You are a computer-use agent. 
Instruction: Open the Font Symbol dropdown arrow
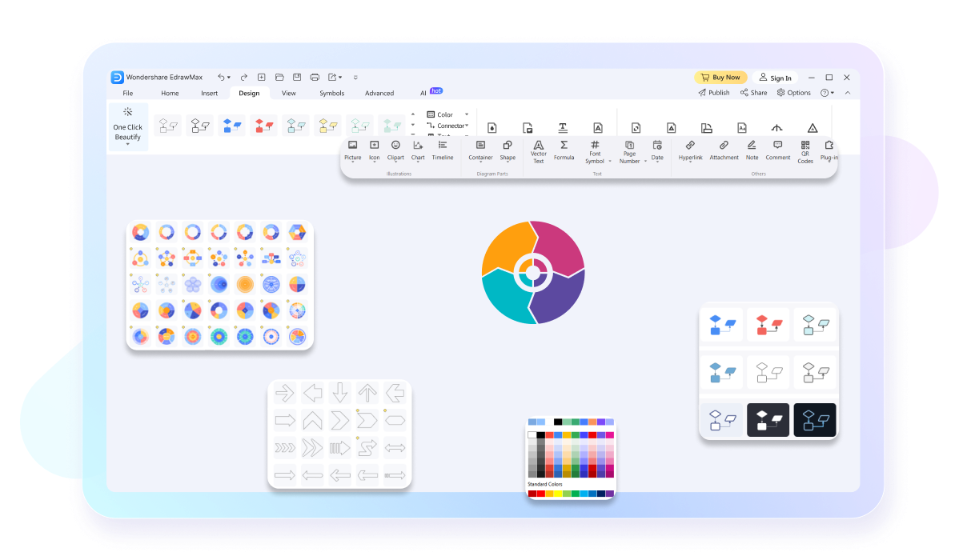point(609,162)
